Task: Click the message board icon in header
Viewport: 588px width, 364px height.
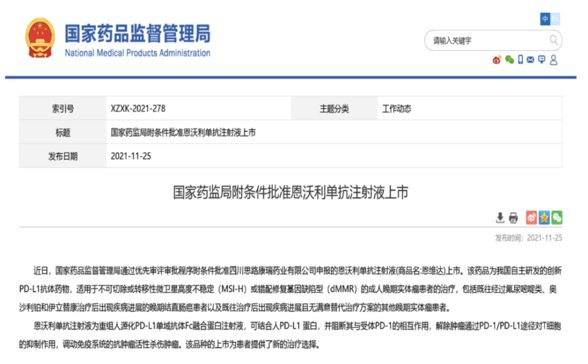Action: 542,59
